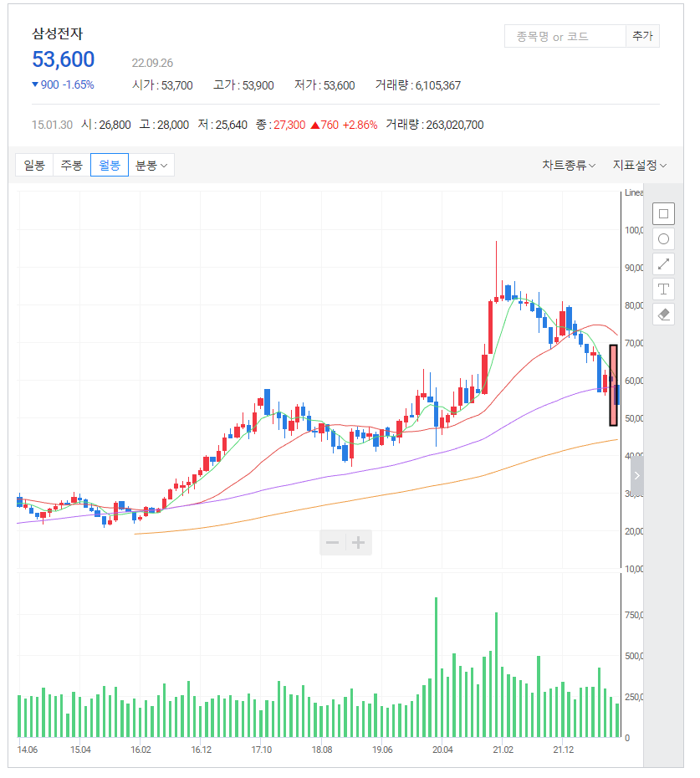Open the 지표설정 indicator settings dropdown
This screenshot has width=700, height=778.
(640, 165)
